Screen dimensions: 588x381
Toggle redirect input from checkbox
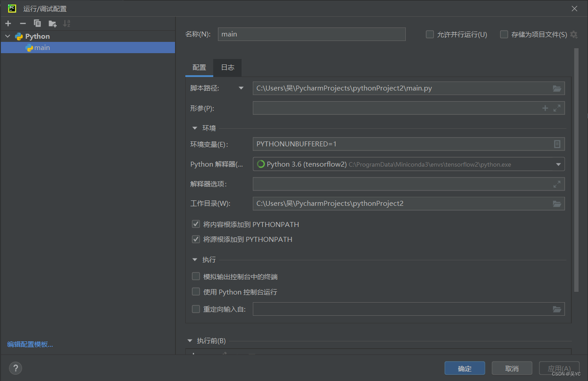[196, 309]
